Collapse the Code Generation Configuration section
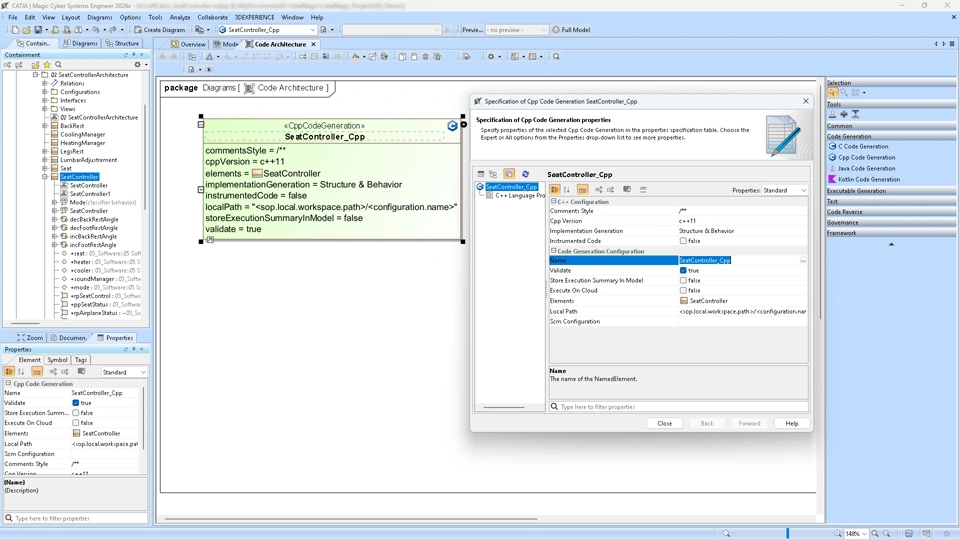 coord(553,250)
